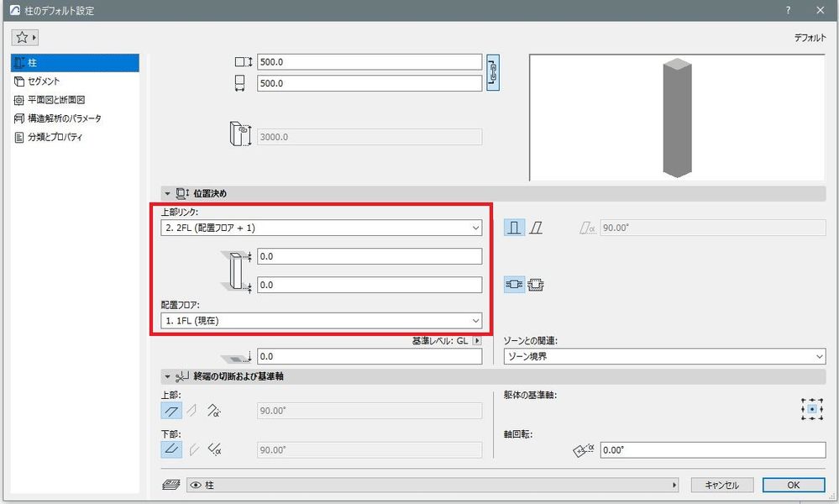Click the キャンセル button
The width and height of the screenshot is (839, 504).
point(721,486)
